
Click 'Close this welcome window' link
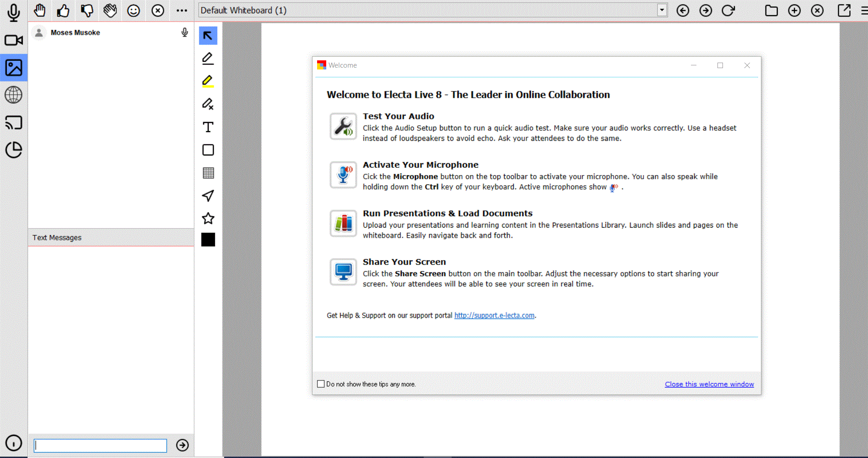(709, 384)
